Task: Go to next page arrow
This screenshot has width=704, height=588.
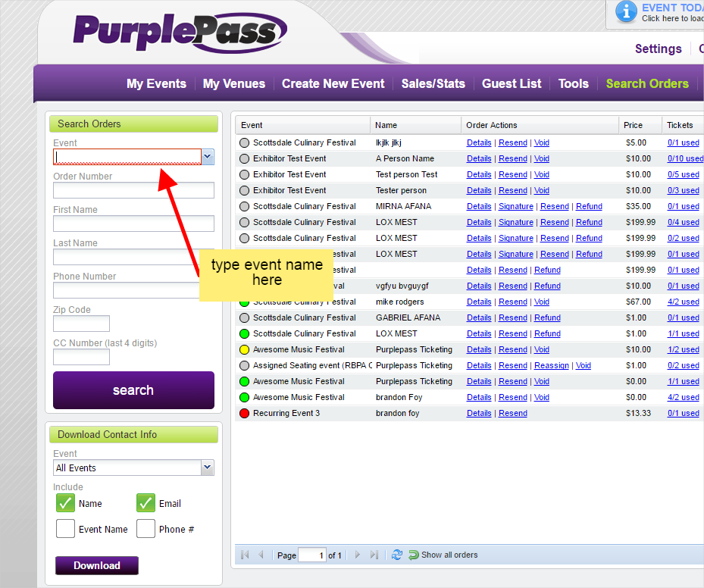Action: point(358,555)
